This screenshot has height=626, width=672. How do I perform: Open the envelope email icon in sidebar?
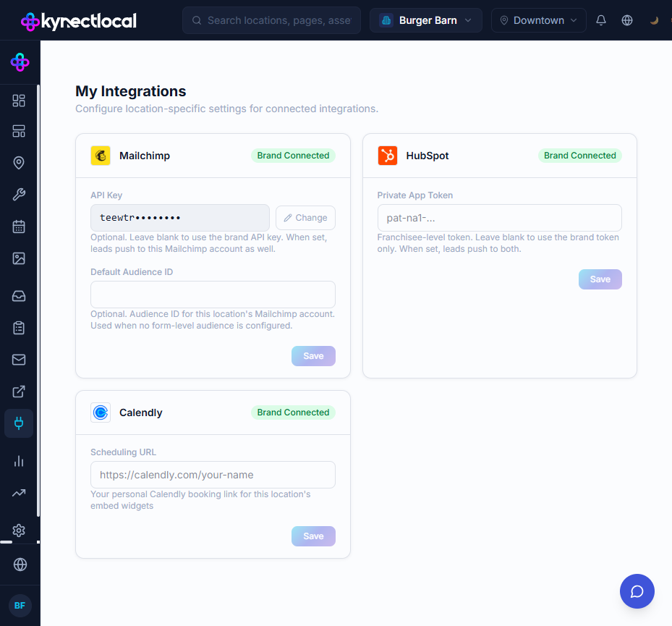coord(19,360)
